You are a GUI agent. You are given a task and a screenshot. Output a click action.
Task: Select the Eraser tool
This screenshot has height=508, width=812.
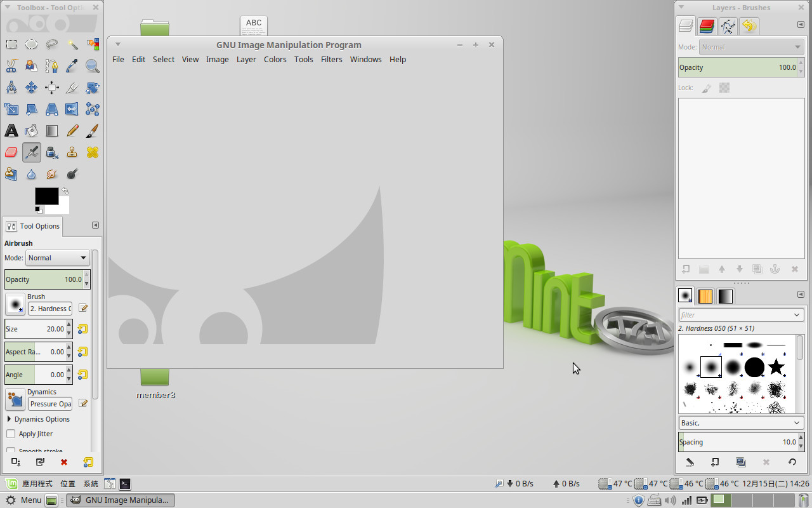click(11, 152)
